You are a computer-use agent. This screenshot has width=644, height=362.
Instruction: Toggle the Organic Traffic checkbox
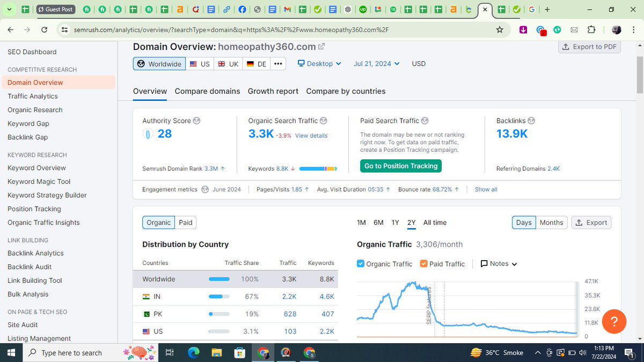tap(361, 264)
